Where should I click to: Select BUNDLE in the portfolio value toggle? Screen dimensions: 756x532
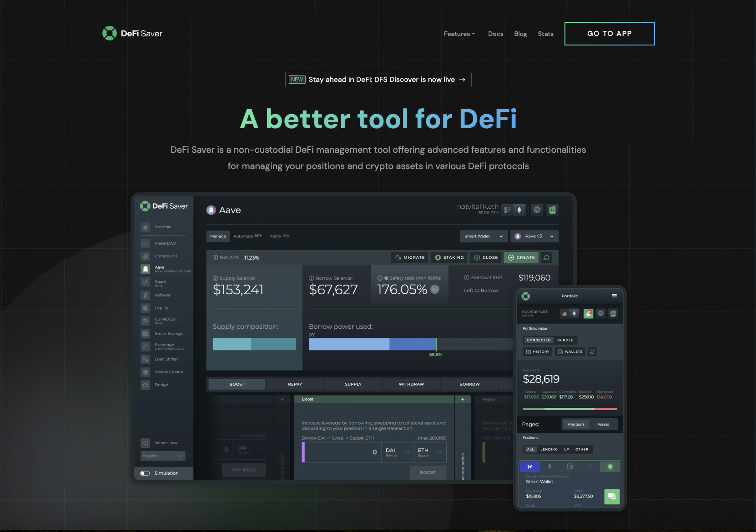click(565, 340)
